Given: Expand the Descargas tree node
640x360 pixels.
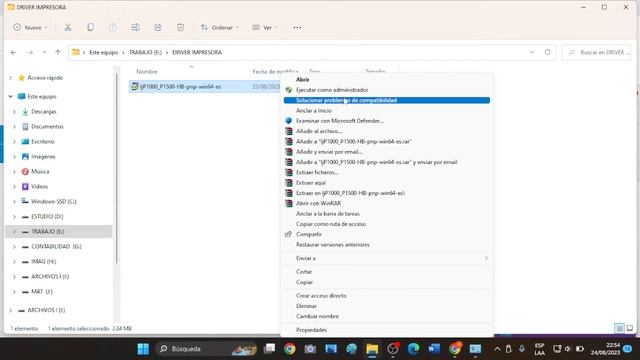Looking at the screenshot, I should [14, 111].
